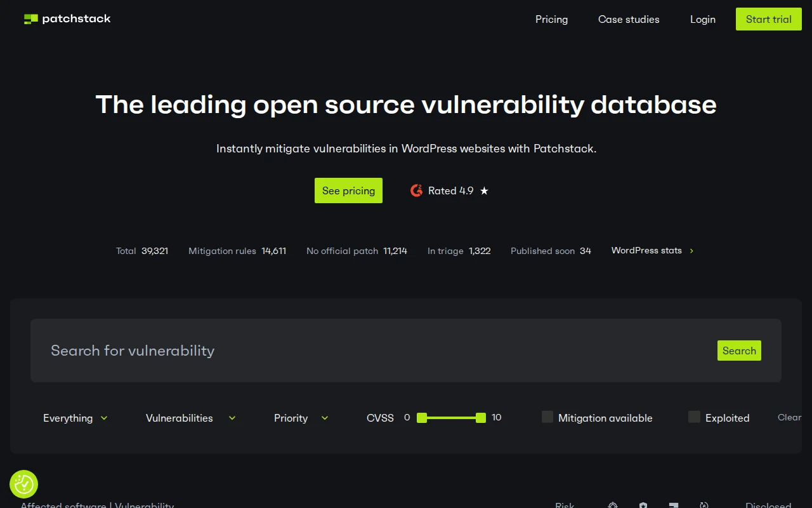
Task: Click the star icon beside the 4.9 rating
Action: click(484, 190)
